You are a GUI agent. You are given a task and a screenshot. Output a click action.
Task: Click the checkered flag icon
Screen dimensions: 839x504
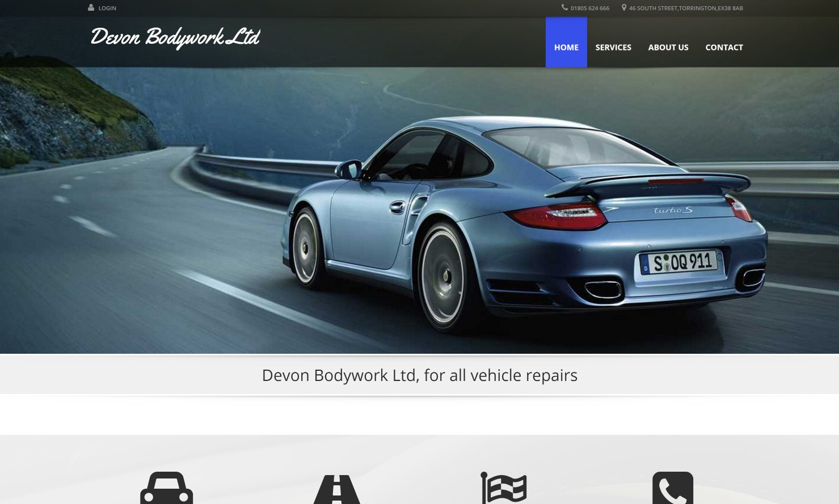[504, 488]
